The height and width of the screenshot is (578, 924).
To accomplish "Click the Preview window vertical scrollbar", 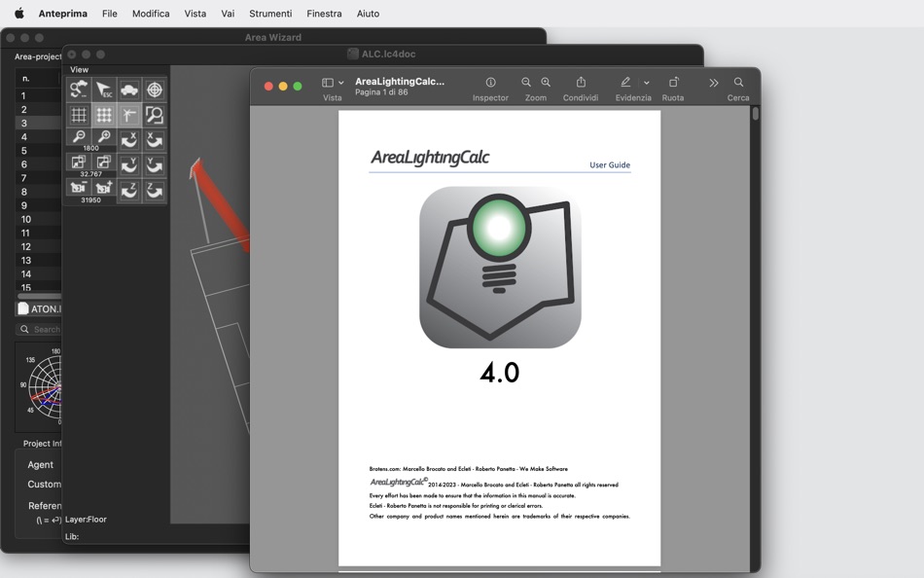I will click(x=756, y=113).
